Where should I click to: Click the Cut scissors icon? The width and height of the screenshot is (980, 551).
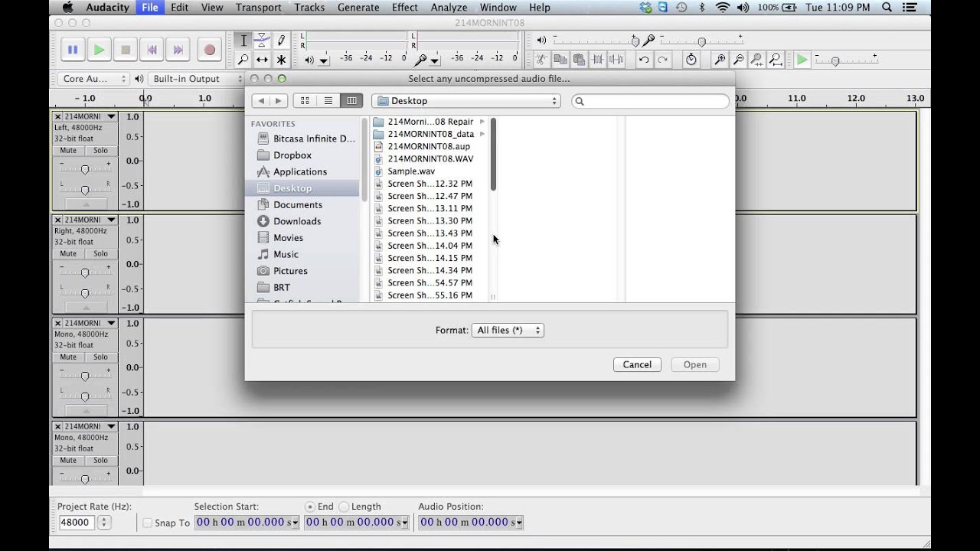pyautogui.click(x=541, y=59)
